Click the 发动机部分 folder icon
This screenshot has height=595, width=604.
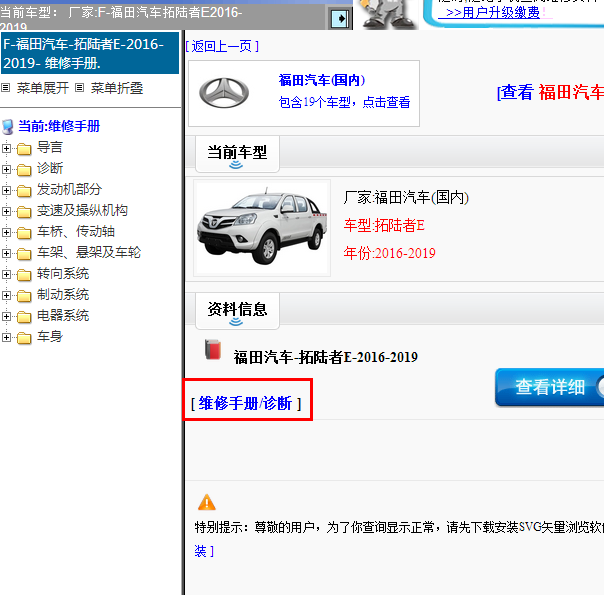click(24, 191)
